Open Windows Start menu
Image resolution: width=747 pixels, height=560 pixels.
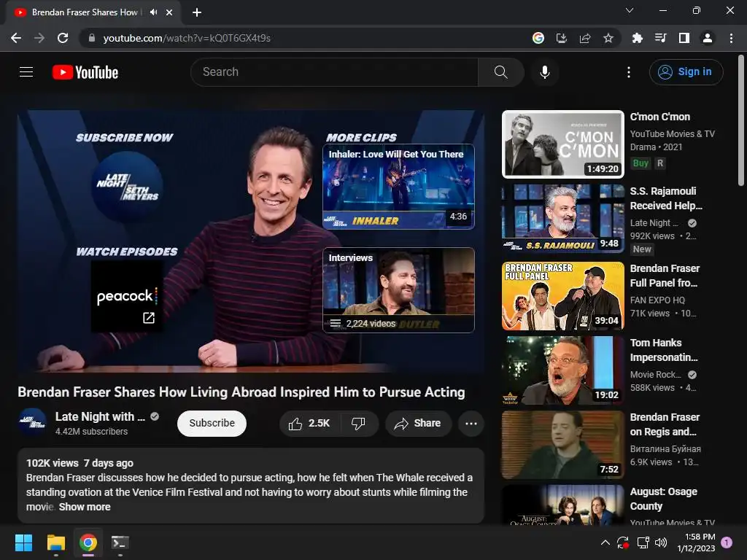pyautogui.click(x=23, y=542)
